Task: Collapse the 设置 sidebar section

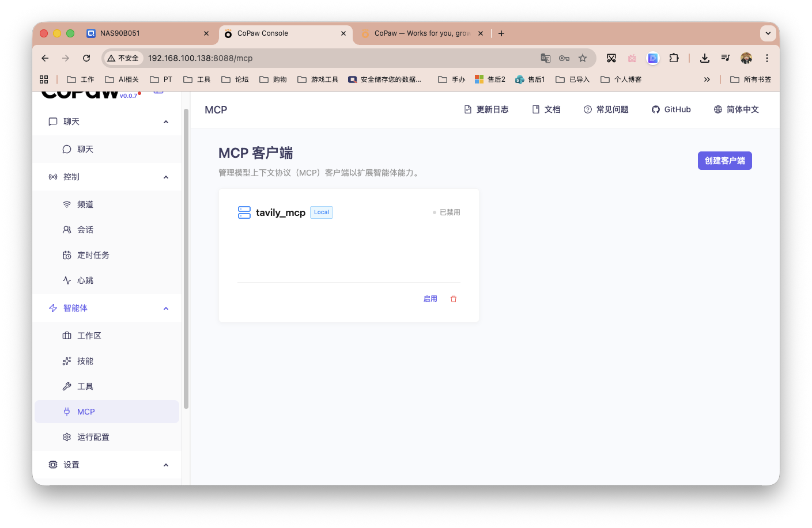Action: [x=166, y=465]
